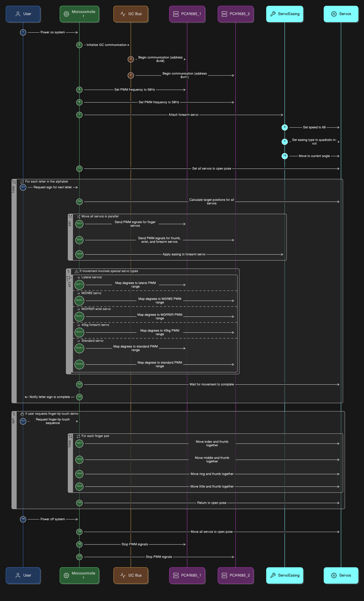Click the 'Set PWM frequency to 50Hz' message to PCA9685_2
The height and width of the screenshot is (601, 364).
[x=159, y=102]
